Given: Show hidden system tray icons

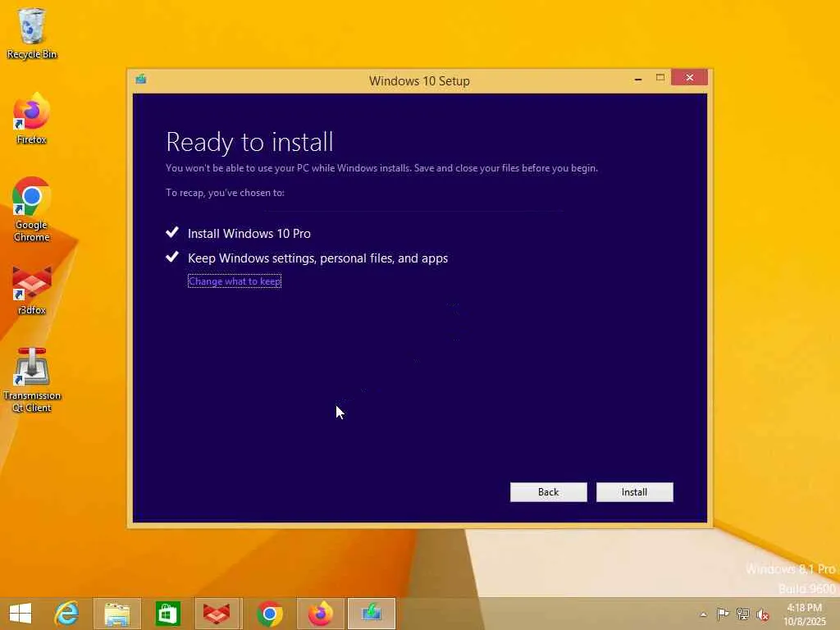Looking at the screenshot, I should (703, 614).
